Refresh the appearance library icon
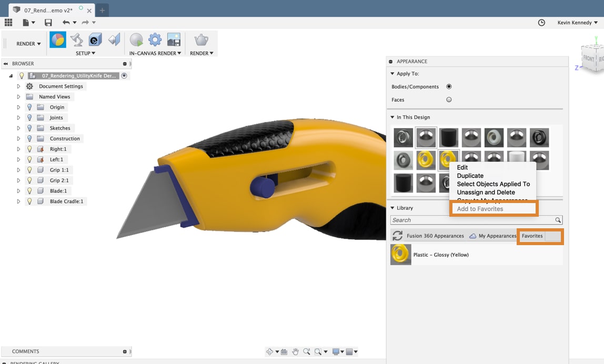 tap(398, 236)
